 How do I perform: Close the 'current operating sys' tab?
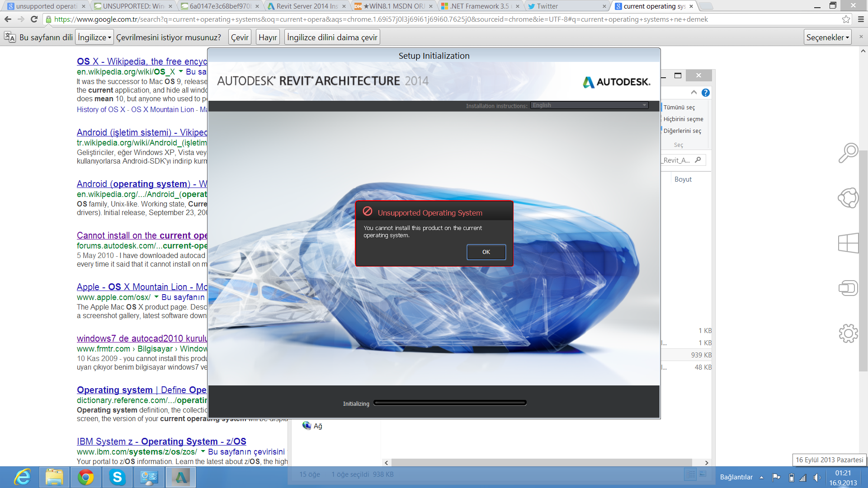pos(691,6)
